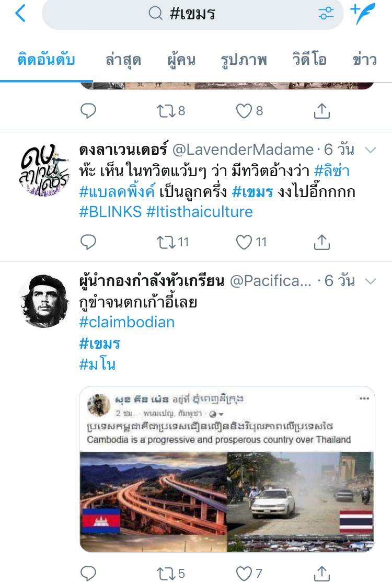Image resolution: width=392 pixels, height=582 pixels.
Task: Share the Pacifica tweet at bottom
Action: coord(322,574)
